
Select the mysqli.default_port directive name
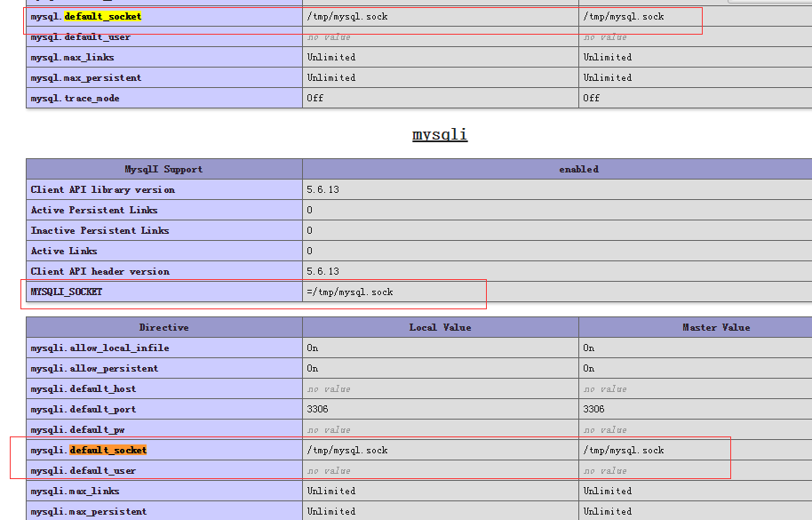coord(84,410)
